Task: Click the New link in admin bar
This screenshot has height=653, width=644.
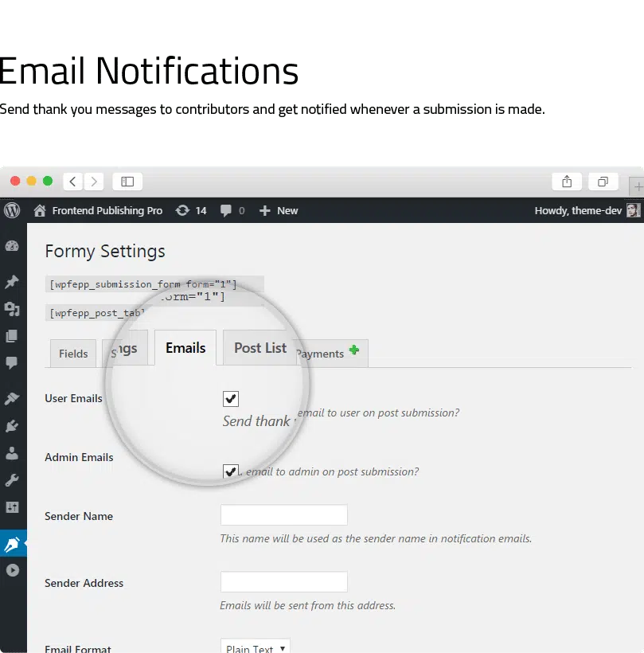Action: [287, 211]
